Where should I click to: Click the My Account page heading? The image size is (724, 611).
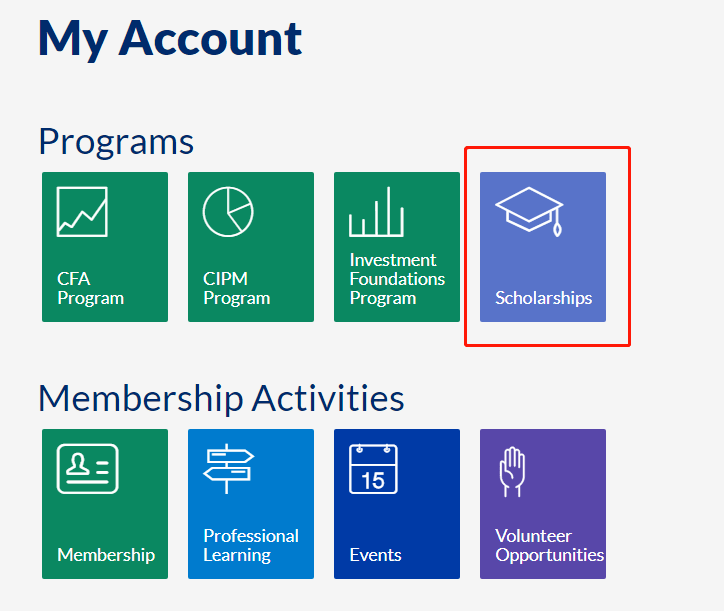(x=170, y=38)
